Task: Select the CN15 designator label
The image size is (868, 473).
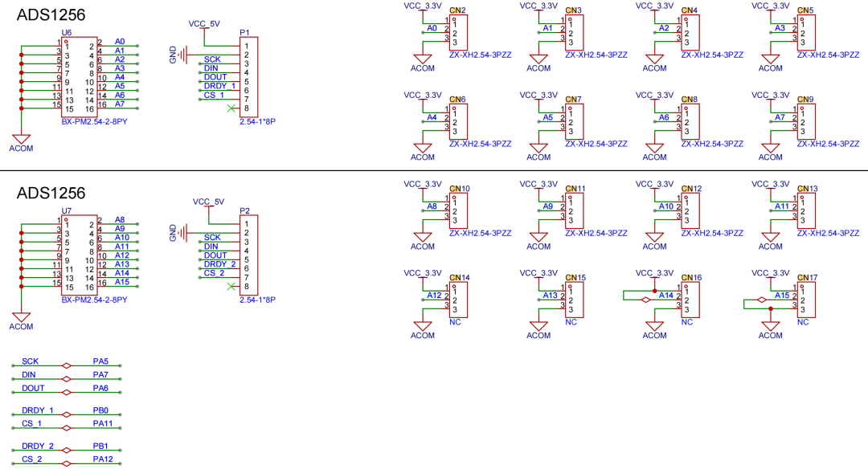Action: coord(575,278)
